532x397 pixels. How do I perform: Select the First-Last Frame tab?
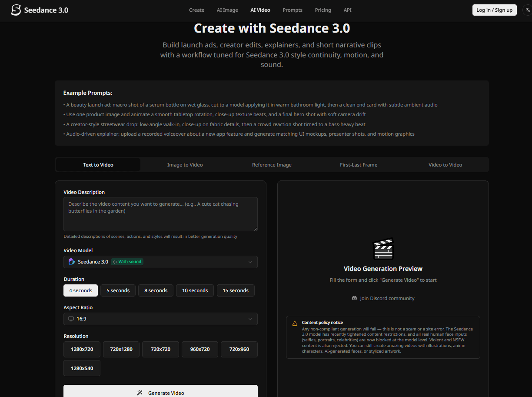(x=359, y=165)
